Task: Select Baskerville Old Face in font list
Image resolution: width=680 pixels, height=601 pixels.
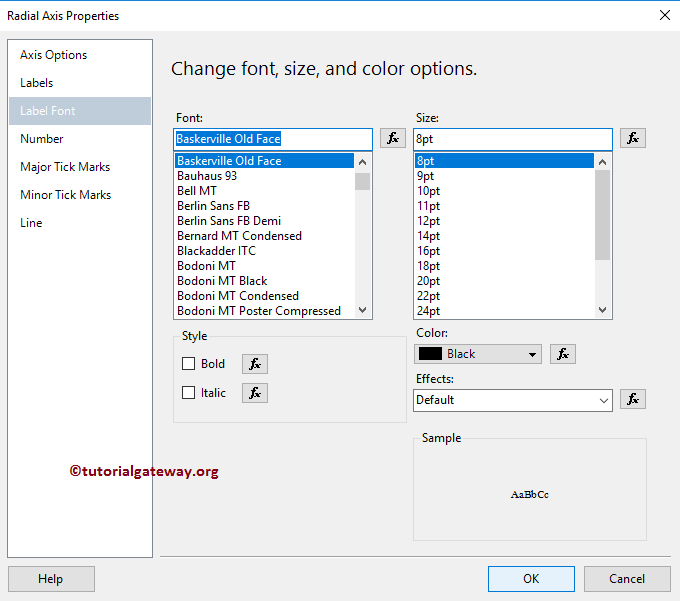Action: click(x=265, y=161)
